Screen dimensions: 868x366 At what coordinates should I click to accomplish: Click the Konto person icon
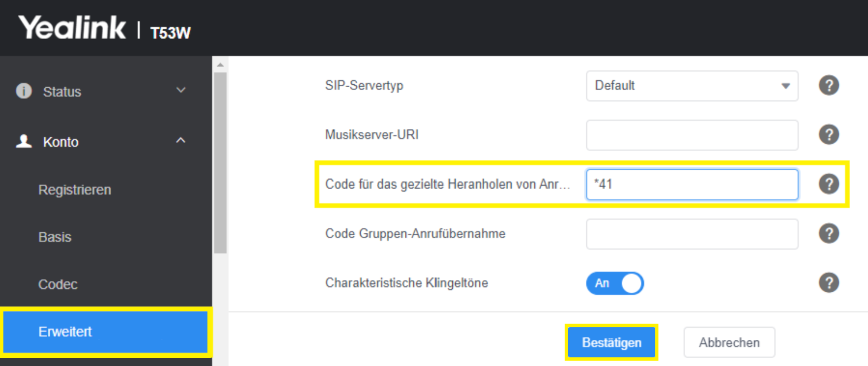24,141
